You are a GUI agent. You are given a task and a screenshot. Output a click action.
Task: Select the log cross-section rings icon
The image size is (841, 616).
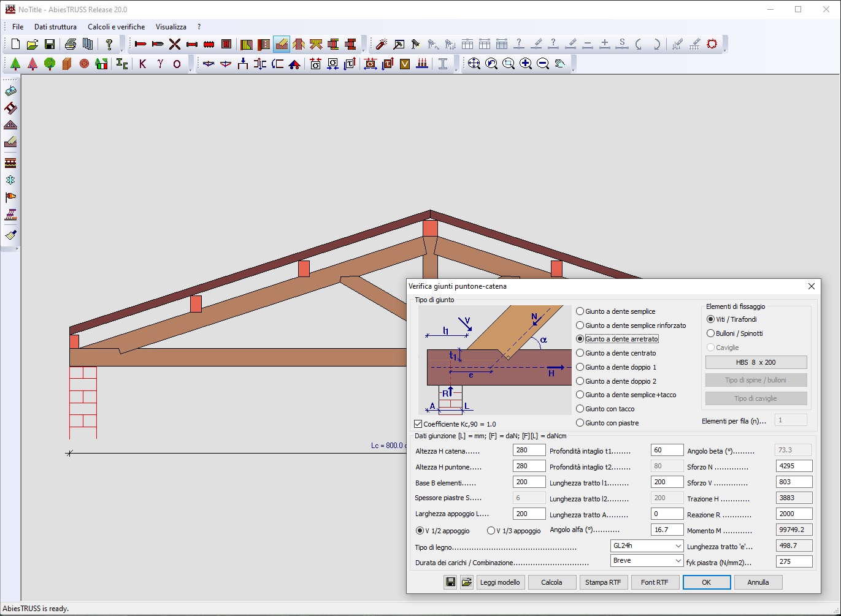84,64
